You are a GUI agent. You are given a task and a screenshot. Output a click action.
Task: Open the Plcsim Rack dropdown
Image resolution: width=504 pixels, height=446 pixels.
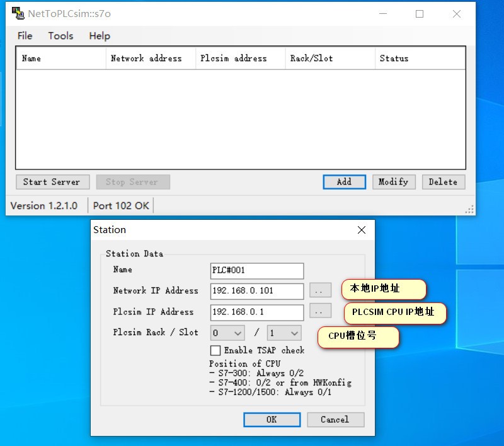(227, 333)
